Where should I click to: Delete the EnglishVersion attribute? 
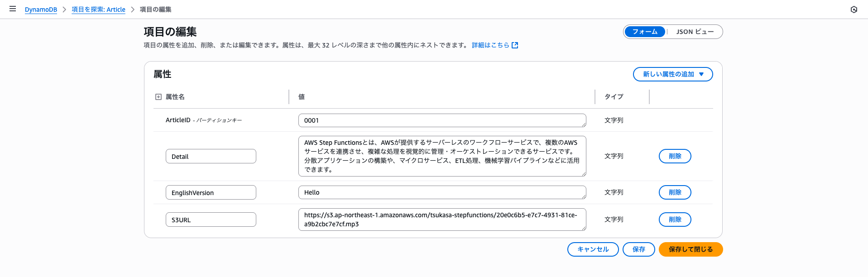(675, 192)
